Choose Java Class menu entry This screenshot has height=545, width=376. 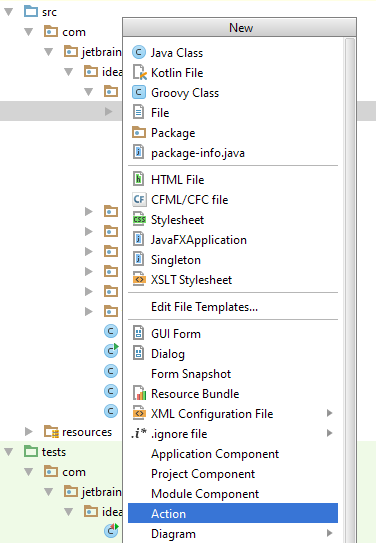233,53
